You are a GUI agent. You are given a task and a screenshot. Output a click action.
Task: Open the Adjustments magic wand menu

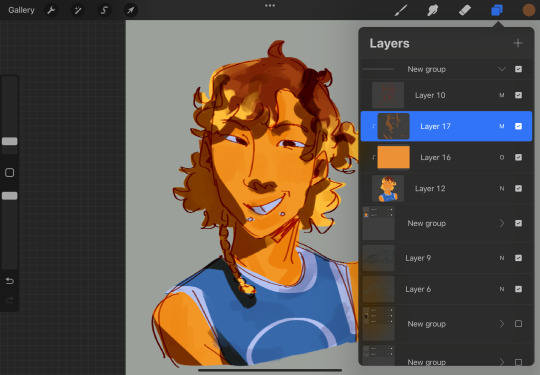[78, 10]
